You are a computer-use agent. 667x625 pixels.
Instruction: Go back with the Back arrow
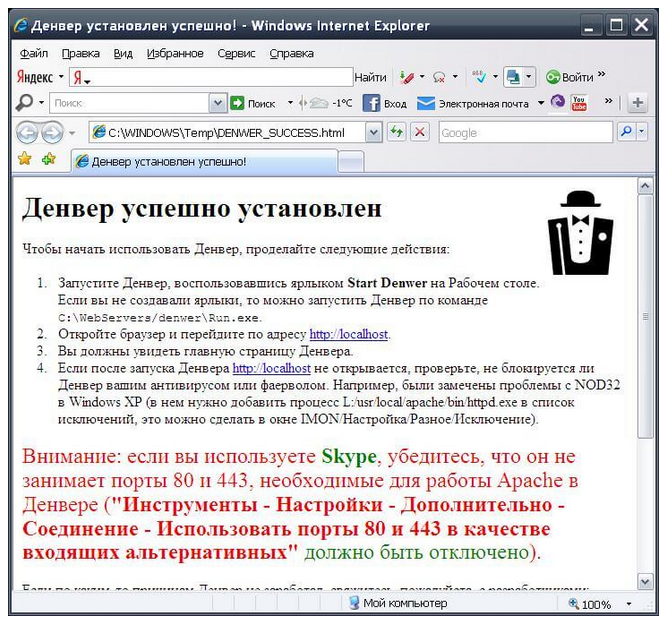point(27,133)
